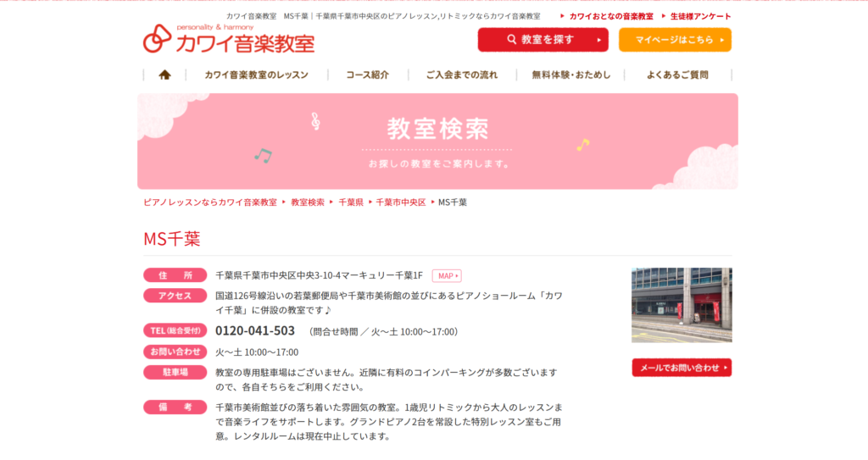Open 教室を探す classroom search button
Viewport: 868px width, 460px height.
click(543, 40)
